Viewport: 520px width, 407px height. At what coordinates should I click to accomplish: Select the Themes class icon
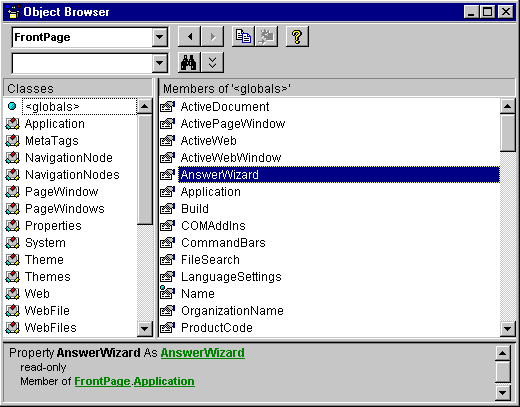(x=13, y=277)
